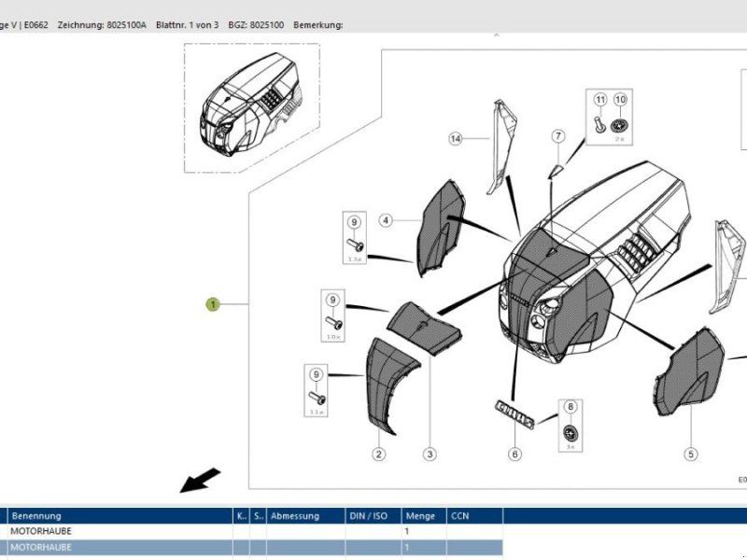Image resolution: width=747 pixels, height=560 pixels.
Task: Select callout 3 in the diagram
Action: (430, 455)
